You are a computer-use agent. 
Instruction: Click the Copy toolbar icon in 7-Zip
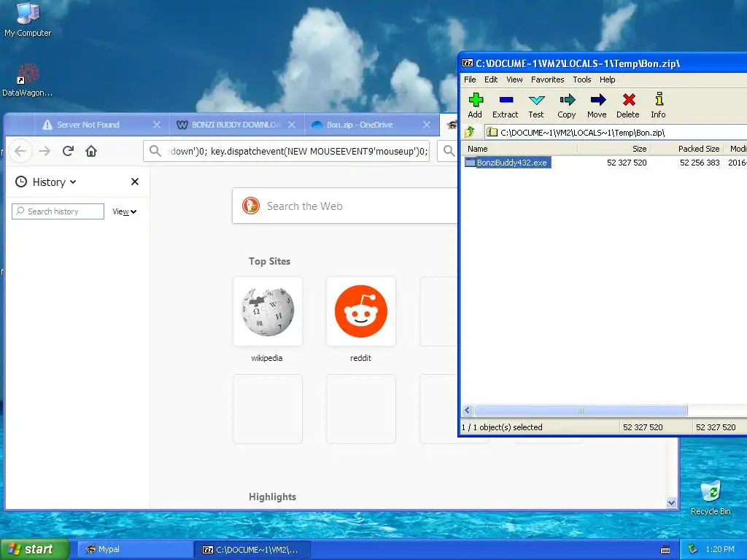566,105
